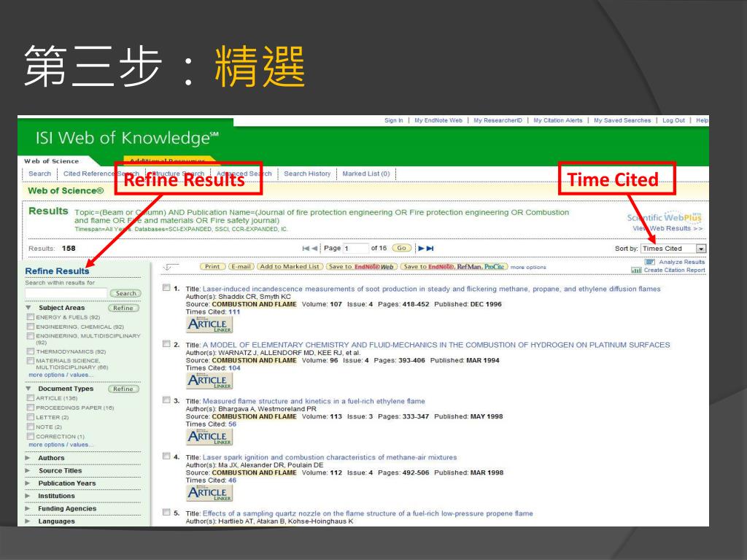Image resolution: width=747 pixels, height=560 pixels.
Task: Expand Funding Agencies refine section
Action: 28,508
